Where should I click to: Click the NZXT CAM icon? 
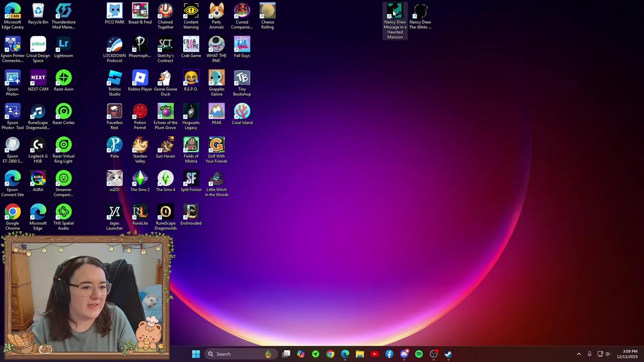tap(38, 81)
